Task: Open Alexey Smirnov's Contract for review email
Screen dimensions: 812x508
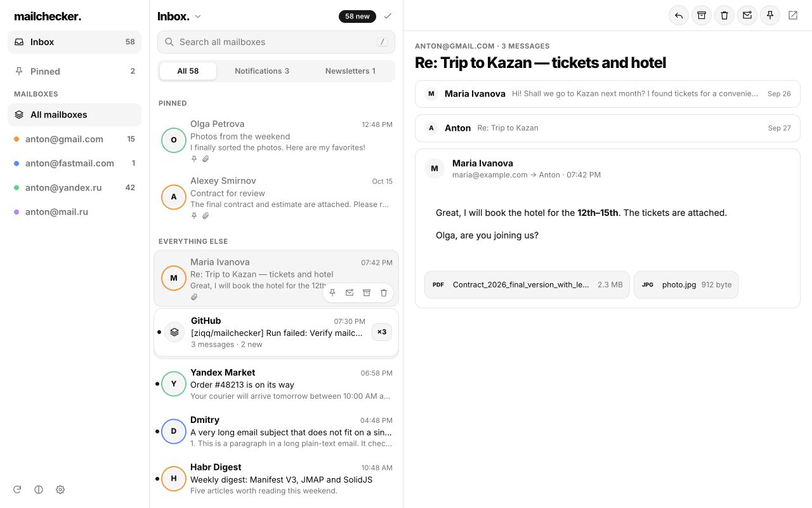Action: [x=276, y=197]
